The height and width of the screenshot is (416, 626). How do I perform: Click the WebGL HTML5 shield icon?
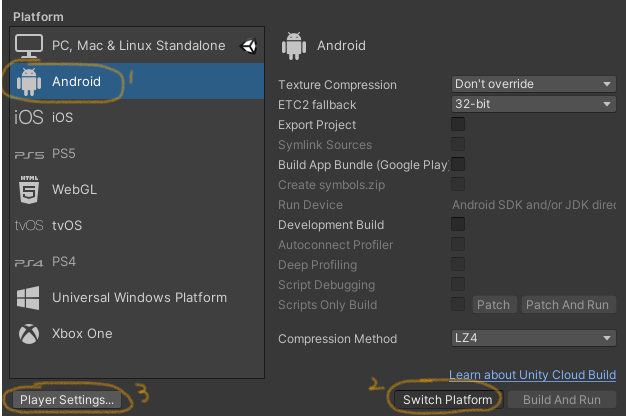[29, 190]
